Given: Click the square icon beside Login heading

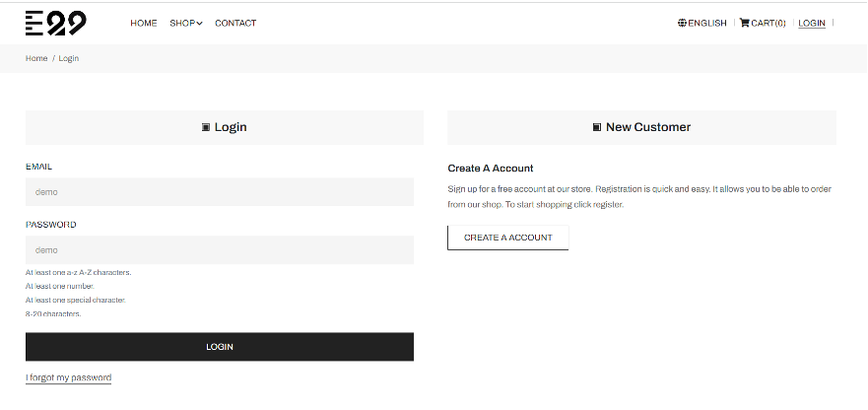Looking at the screenshot, I should [206, 127].
